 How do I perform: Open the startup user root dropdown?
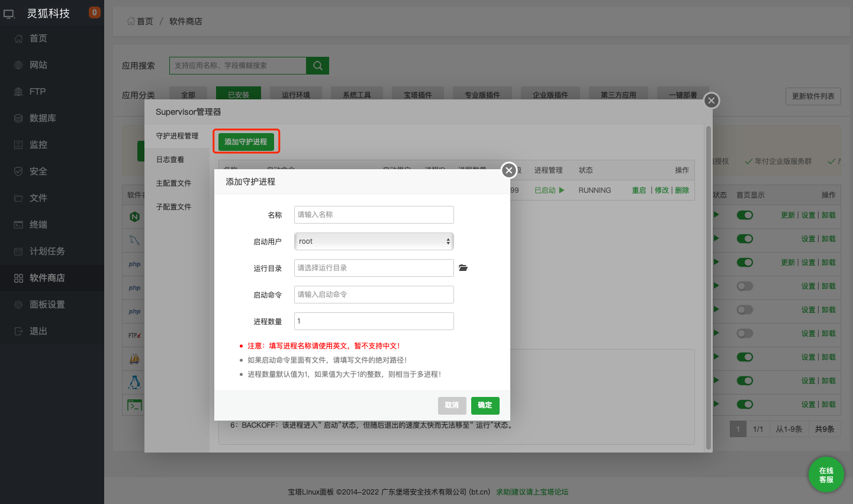(x=374, y=241)
